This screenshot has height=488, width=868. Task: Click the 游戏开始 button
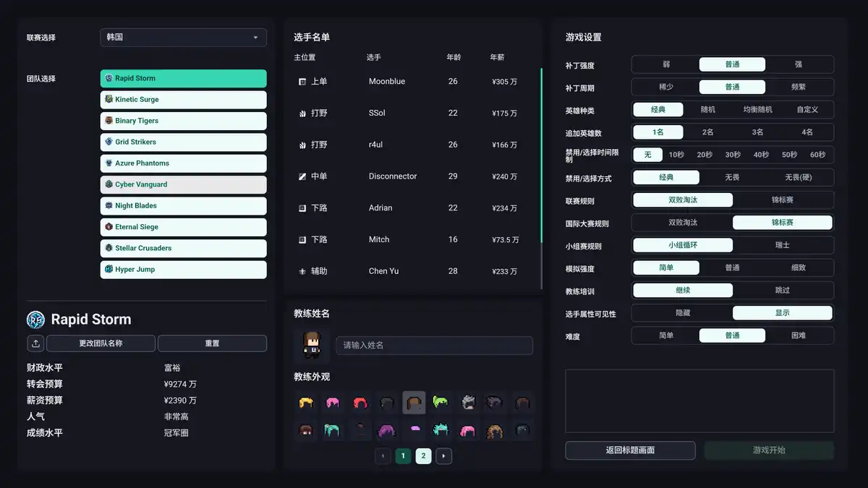(769, 450)
